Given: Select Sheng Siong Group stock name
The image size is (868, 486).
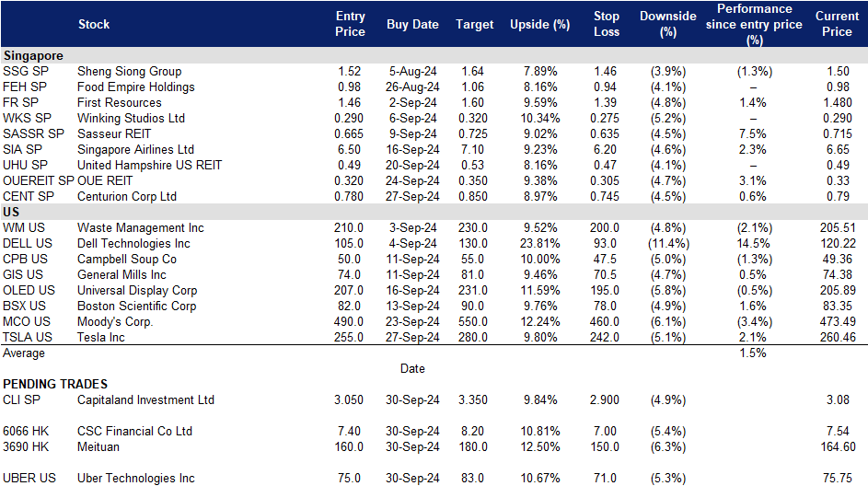Looking at the screenshot, I should pyautogui.click(x=129, y=72).
